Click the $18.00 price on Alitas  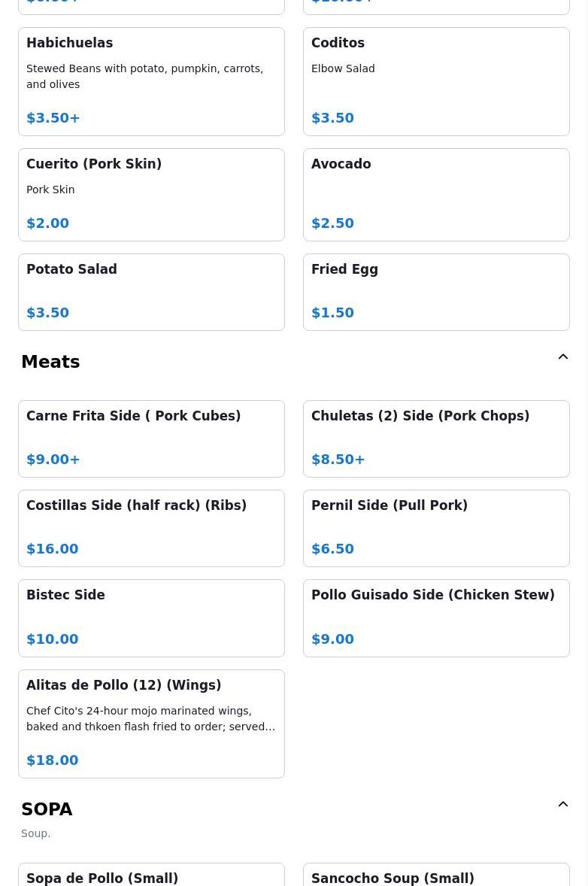coord(53,760)
